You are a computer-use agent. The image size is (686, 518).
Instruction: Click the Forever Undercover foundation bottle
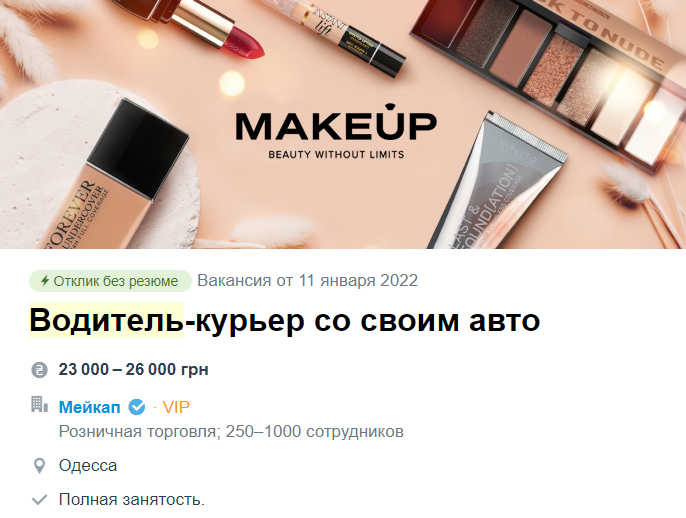click(x=114, y=179)
